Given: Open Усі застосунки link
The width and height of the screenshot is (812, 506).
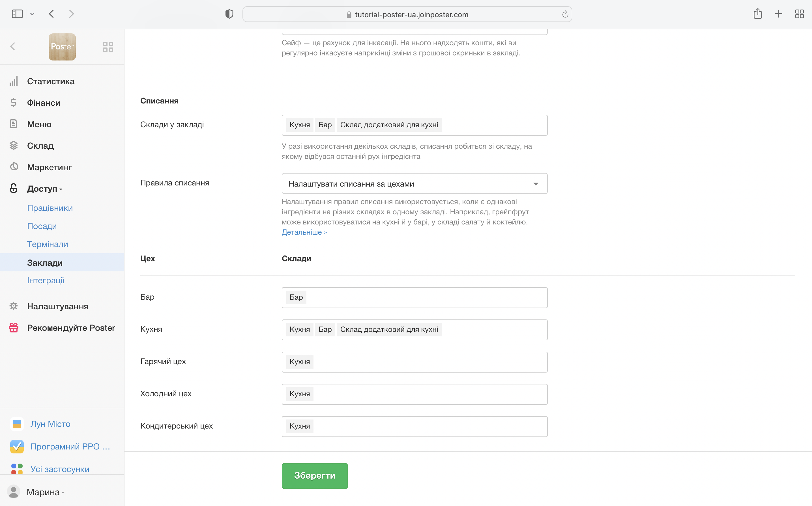Looking at the screenshot, I should tap(60, 469).
